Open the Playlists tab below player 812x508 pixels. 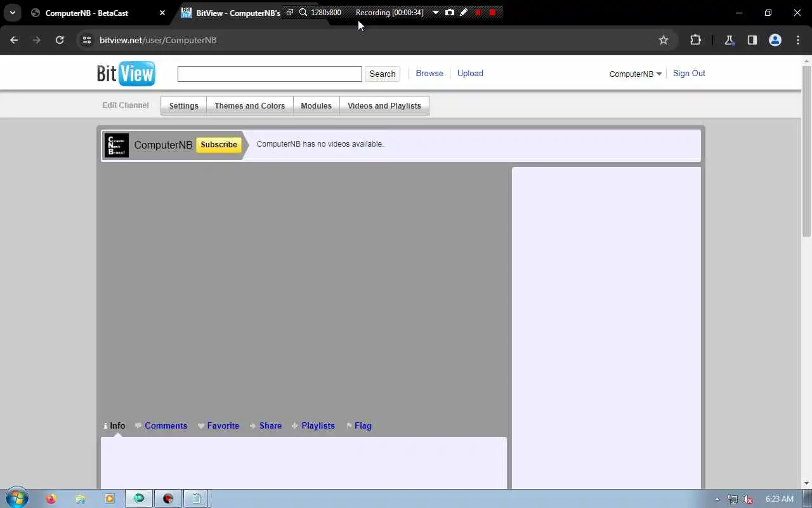[313, 426]
